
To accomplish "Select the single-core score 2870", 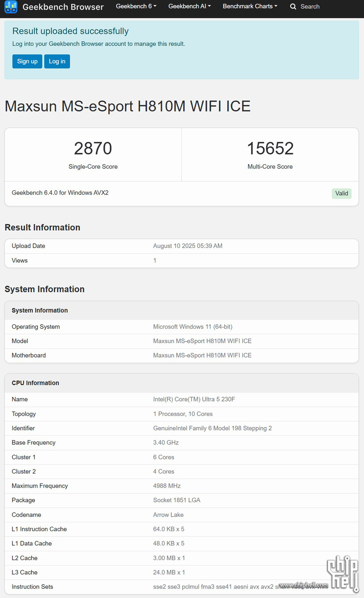I will pyautogui.click(x=93, y=148).
